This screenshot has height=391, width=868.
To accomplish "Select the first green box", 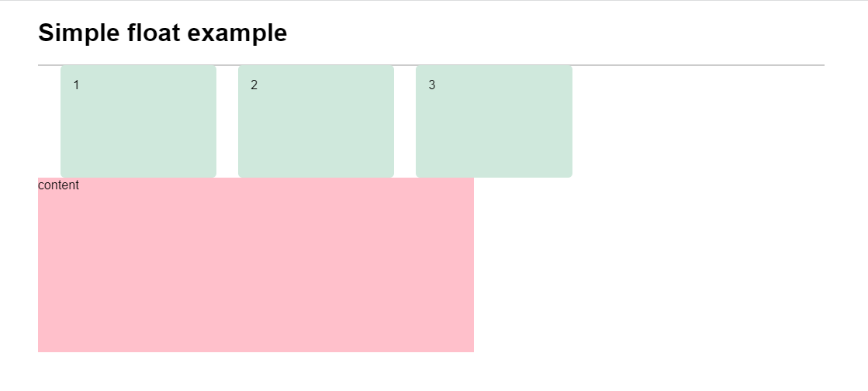I will [138, 121].
